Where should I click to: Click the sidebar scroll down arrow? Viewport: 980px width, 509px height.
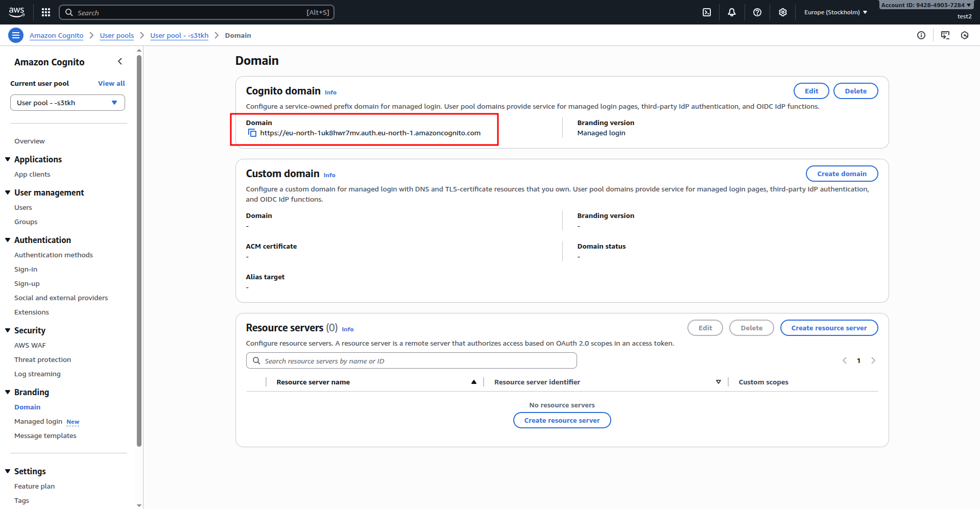click(x=139, y=505)
